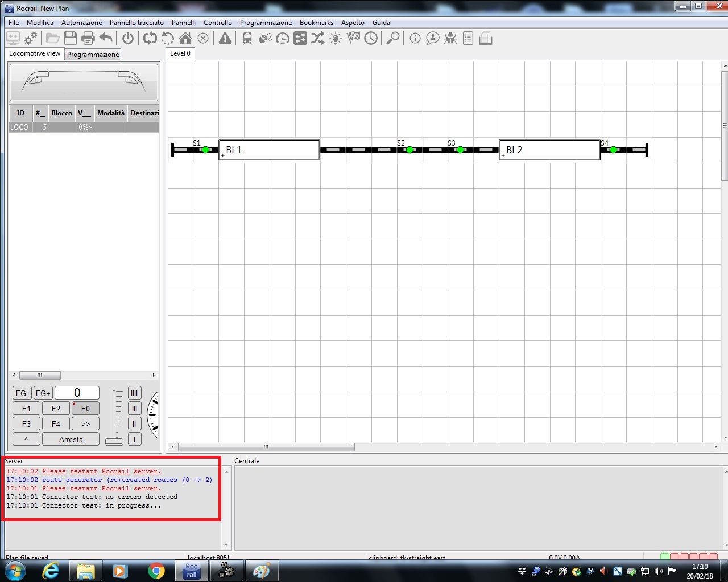Click the locomotive icon in toolbar
This screenshot has height=582, width=728.
247,39
